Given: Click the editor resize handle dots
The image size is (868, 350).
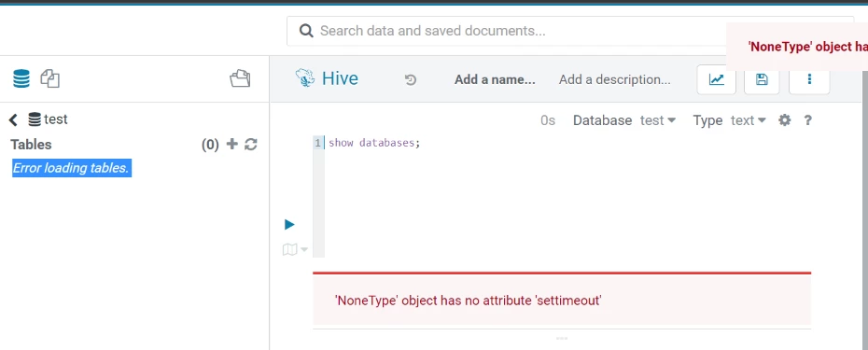Looking at the screenshot, I should 562,338.
